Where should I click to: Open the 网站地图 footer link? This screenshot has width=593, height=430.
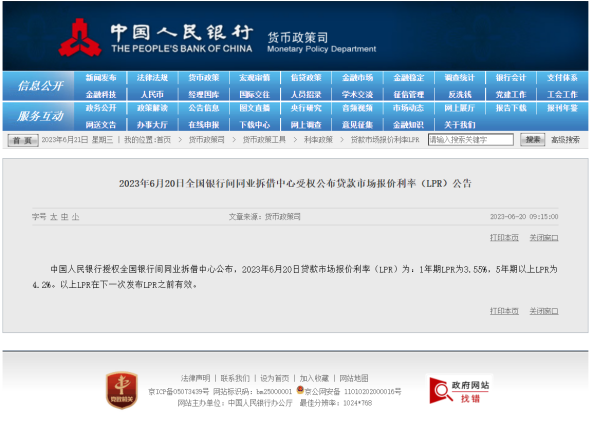[x=354, y=378]
